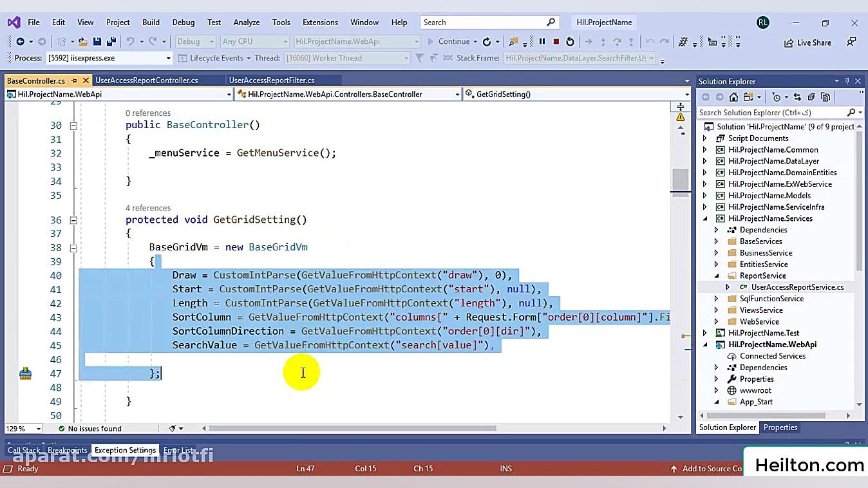Click the Home icon in Solution Explorer
Screen dimensions: 868x488
pyautogui.click(x=733, y=97)
